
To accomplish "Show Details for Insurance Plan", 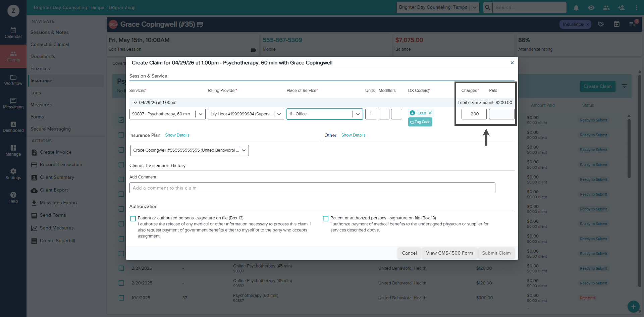I will tap(177, 135).
